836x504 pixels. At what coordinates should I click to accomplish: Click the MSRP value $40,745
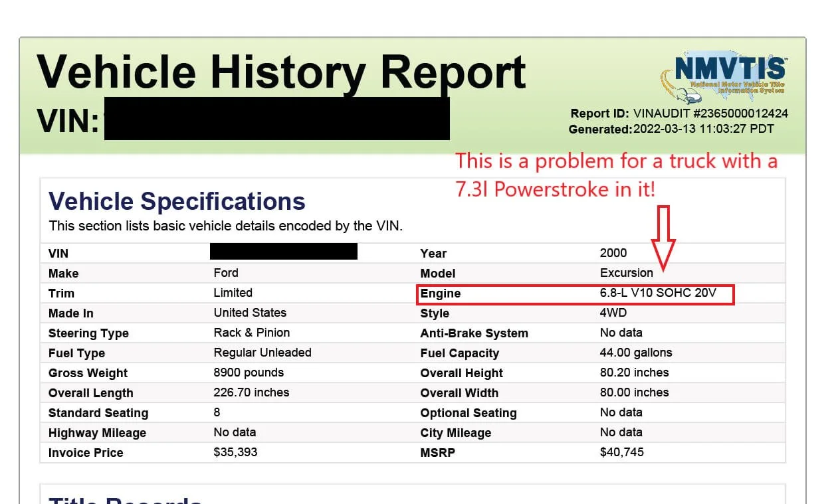click(x=622, y=452)
